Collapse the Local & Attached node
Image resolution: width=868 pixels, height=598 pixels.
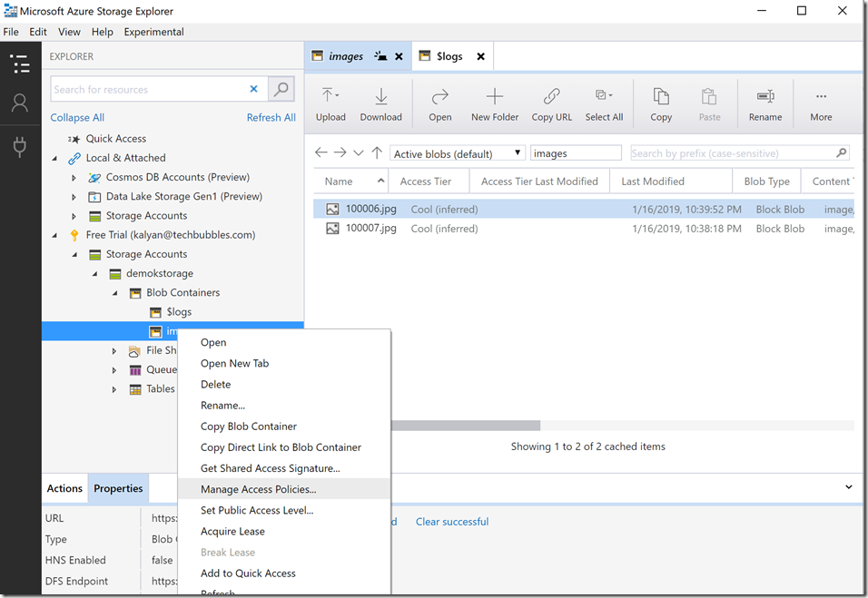pyautogui.click(x=54, y=159)
